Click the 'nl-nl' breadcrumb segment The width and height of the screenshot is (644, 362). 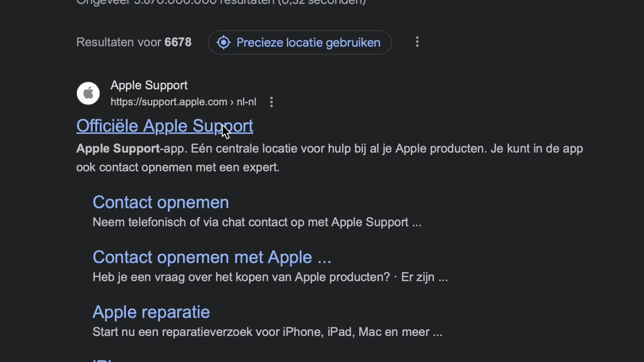[246, 102]
